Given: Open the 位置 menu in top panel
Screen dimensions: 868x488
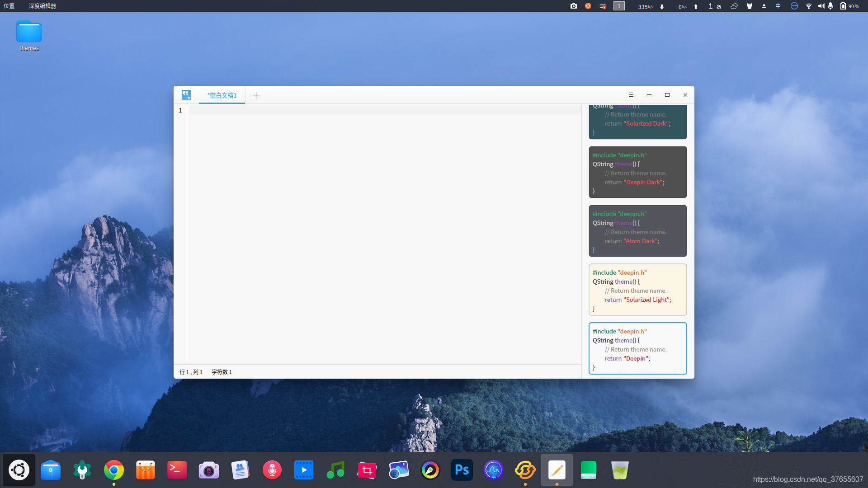Looking at the screenshot, I should pos(9,6).
